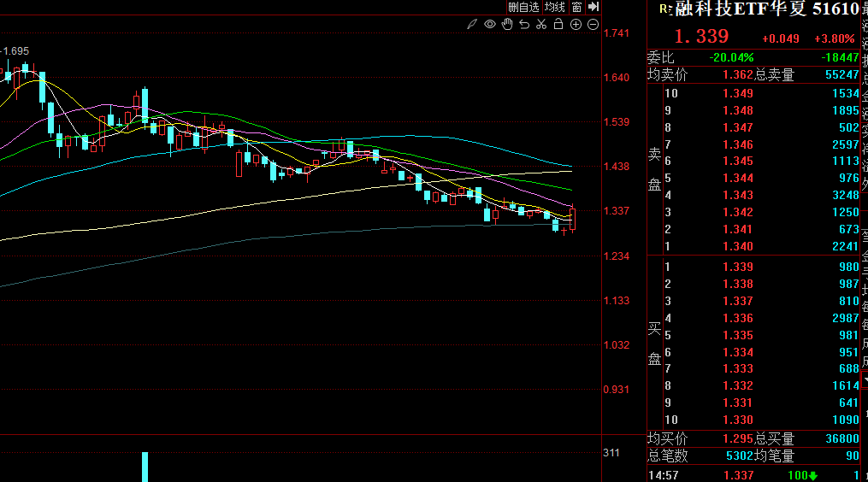The width and height of the screenshot is (868, 482).
Task: Zoom in with the plus icon
Action: point(576,25)
